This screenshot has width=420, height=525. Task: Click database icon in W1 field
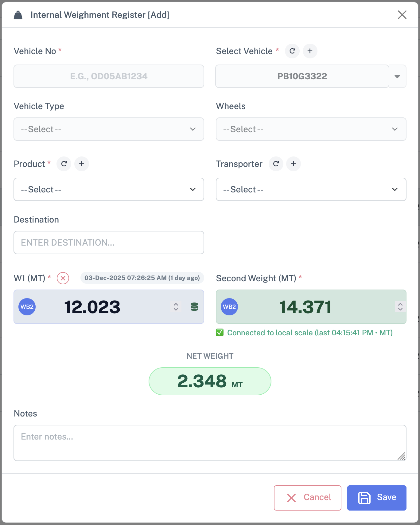[x=194, y=307]
